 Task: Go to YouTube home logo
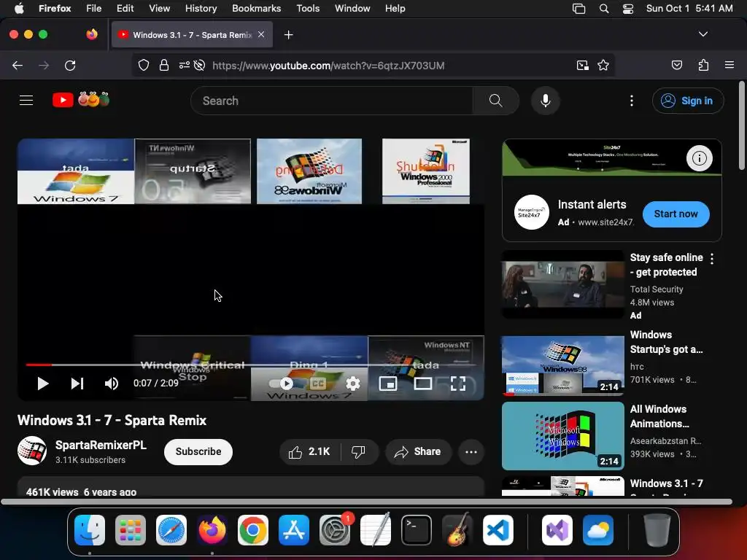tap(81, 100)
